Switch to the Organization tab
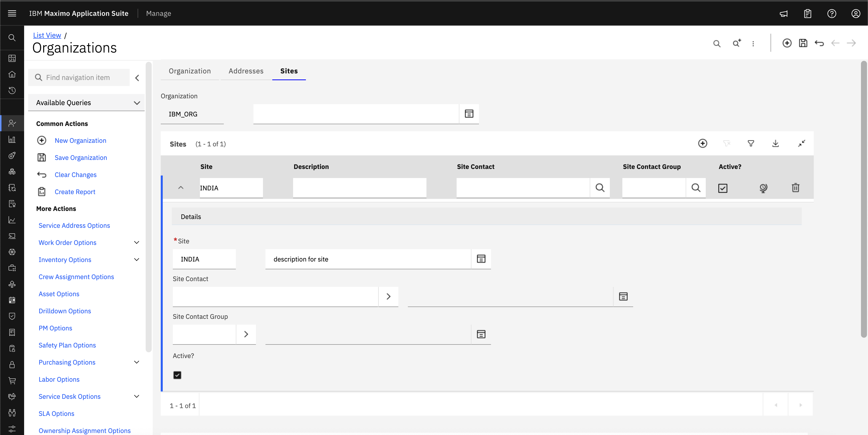868x435 pixels. (x=190, y=71)
